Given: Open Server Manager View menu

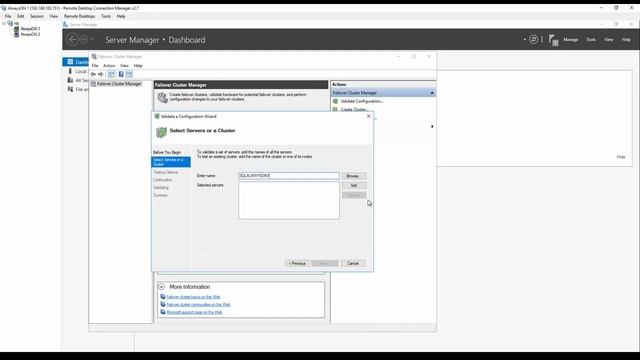Looking at the screenshot, I should 609,40.
